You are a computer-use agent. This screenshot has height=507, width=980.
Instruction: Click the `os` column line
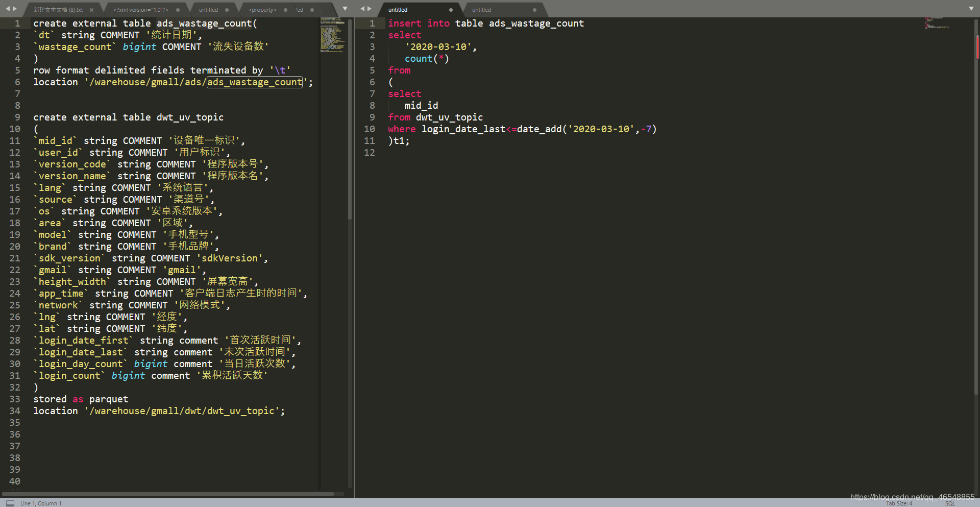point(128,211)
